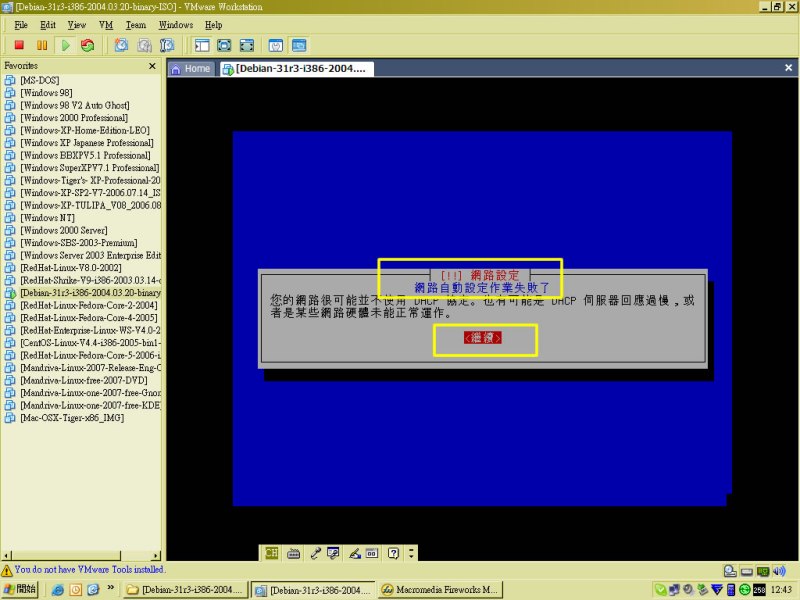Screen dimensions: 800x600
Task: Open the View menu
Action: [77, 25]
